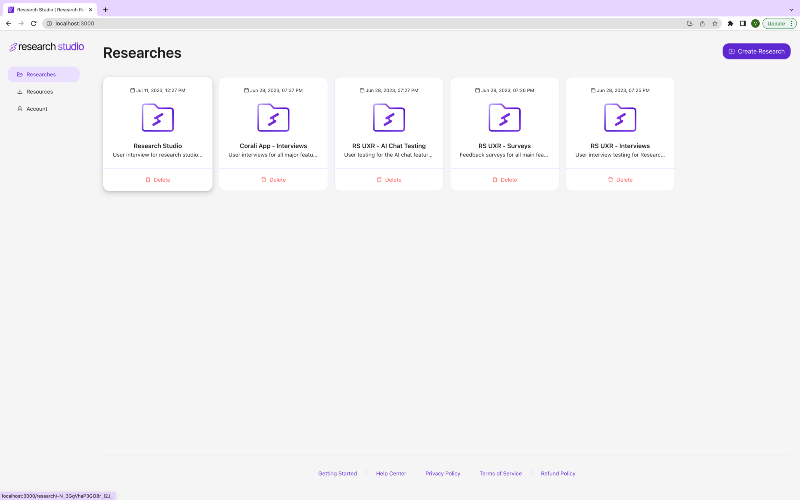Delete the Corali App - Interviews research
Viewport: 800px width, 500px height.
pyautogui.click(x=273, y=180)
